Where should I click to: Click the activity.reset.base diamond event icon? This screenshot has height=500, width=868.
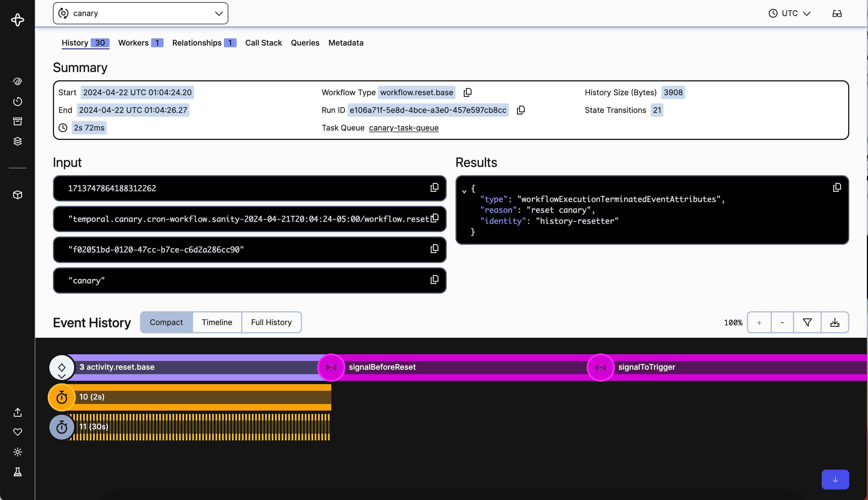click(x=62, y=368)
